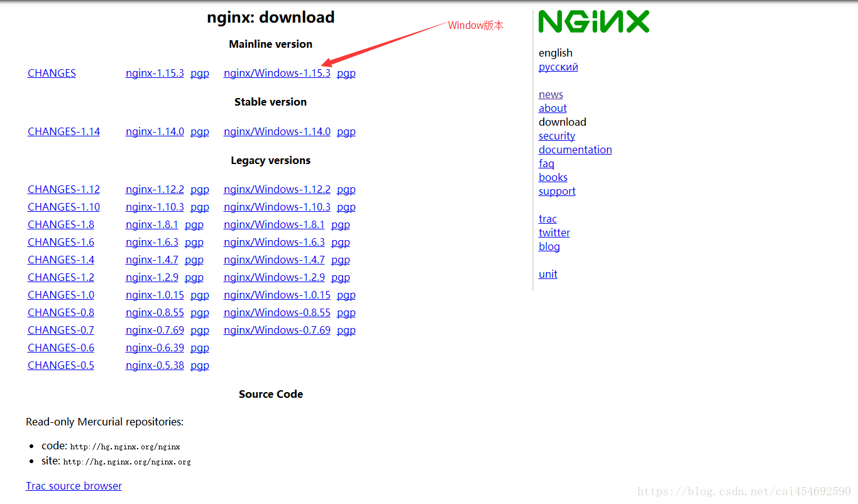Download nginx/Windows-1.12.2 build

[x=277, y=189]
